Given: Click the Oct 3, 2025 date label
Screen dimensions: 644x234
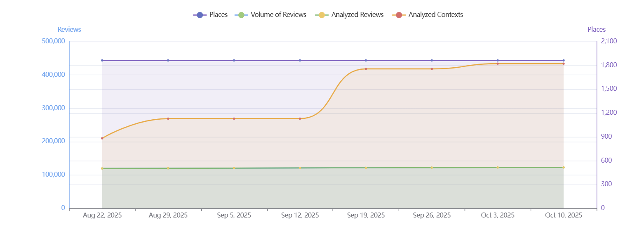Looking at the screenshot, I should click(498, 215).
